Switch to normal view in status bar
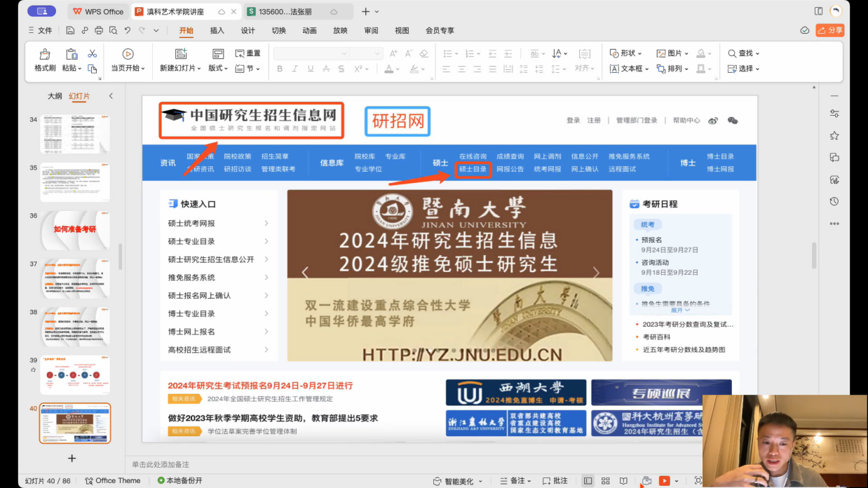Image resolution: width=868 pixels, height=488 pixels. click(x=588, y=481)
